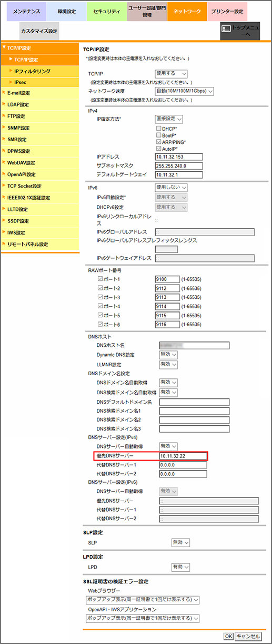Expand WebDAV設定 in sidebar

pyautogui.click(x=39, y=163)
